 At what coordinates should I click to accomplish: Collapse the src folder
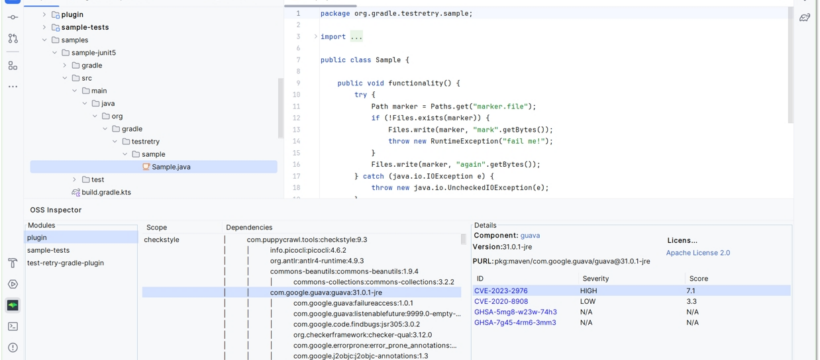click(65, 78)
